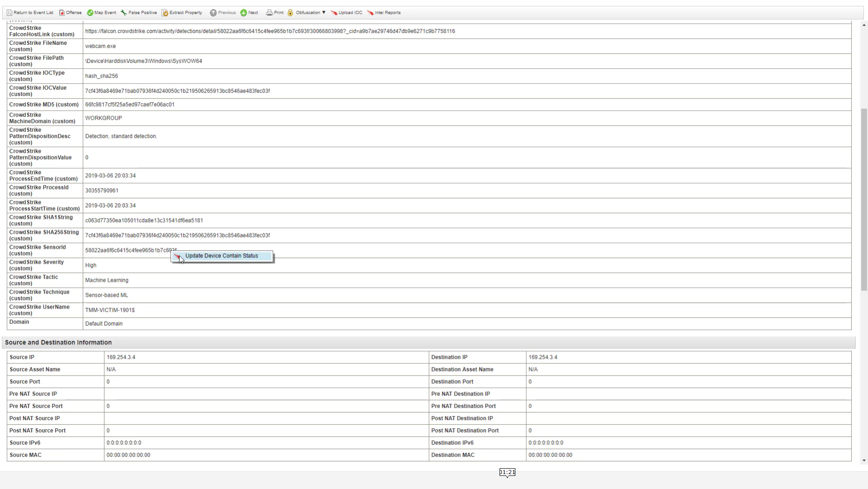
Task: Click the Destination IP value 169.254.3.4
Action: 543,357
